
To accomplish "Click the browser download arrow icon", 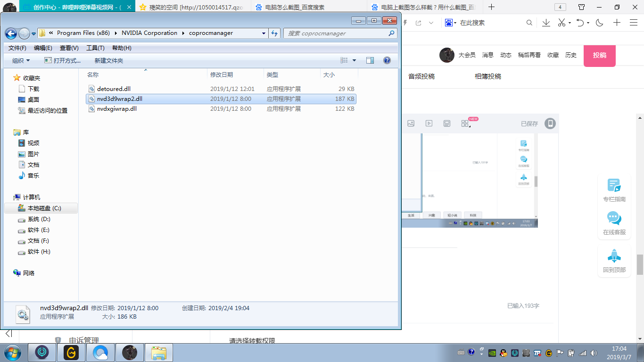I will click(546, 23).
